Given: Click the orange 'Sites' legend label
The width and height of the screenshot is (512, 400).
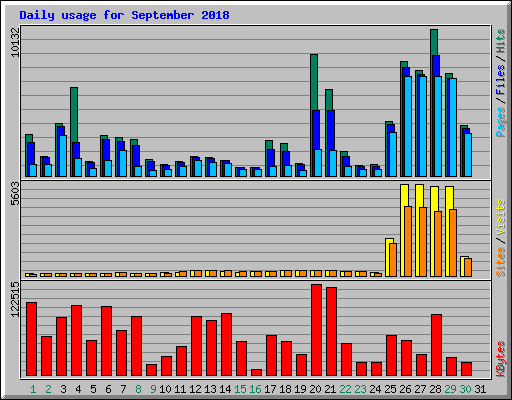Looking at the screenshot, I should click(500, 262).
